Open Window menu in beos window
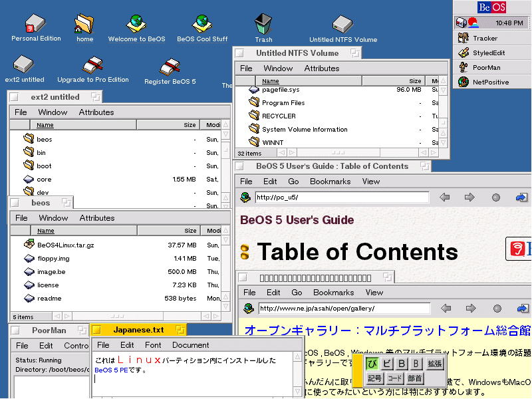 (x=53, y=218)
